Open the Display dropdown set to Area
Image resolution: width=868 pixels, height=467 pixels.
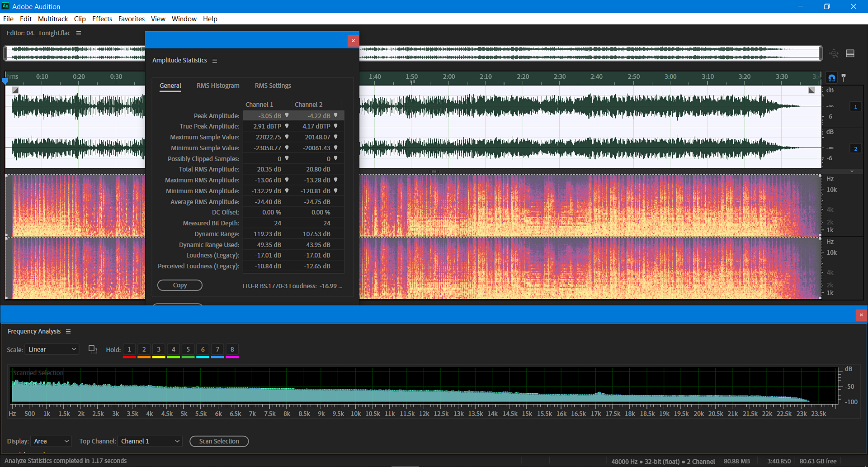click(x=51, y=441)
